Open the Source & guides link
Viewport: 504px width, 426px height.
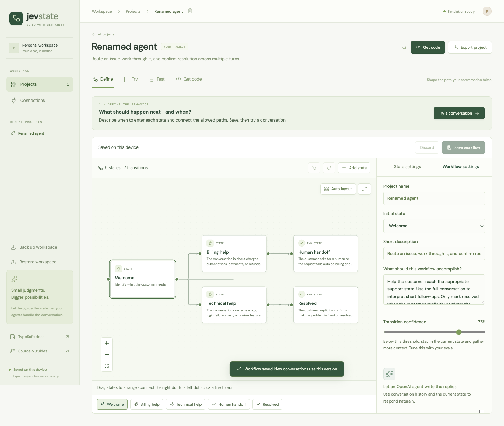(40, 351)
